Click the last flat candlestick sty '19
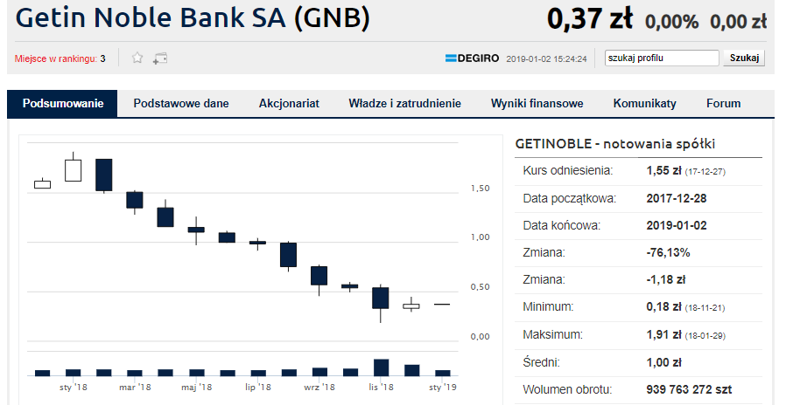786x405 pixels. click(442, 304)
